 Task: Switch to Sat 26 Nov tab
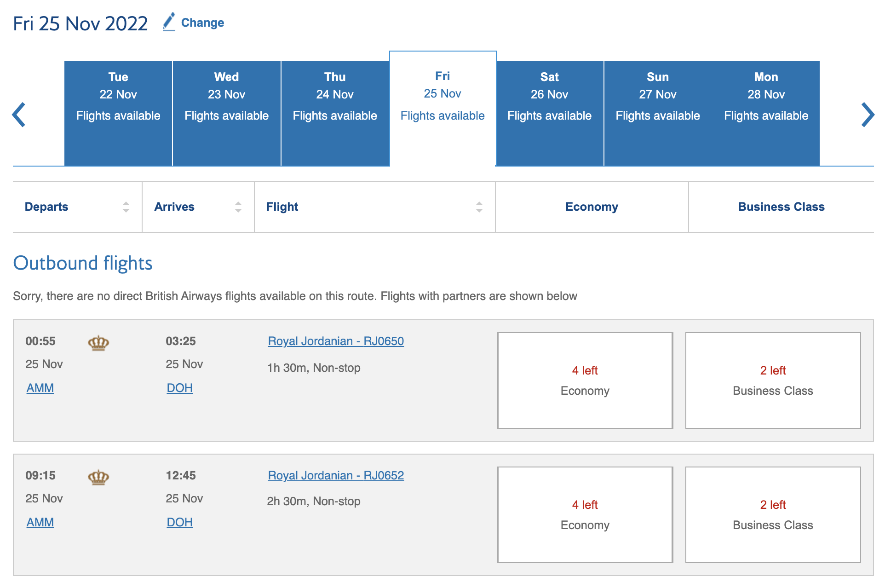(x=549, y=113)
